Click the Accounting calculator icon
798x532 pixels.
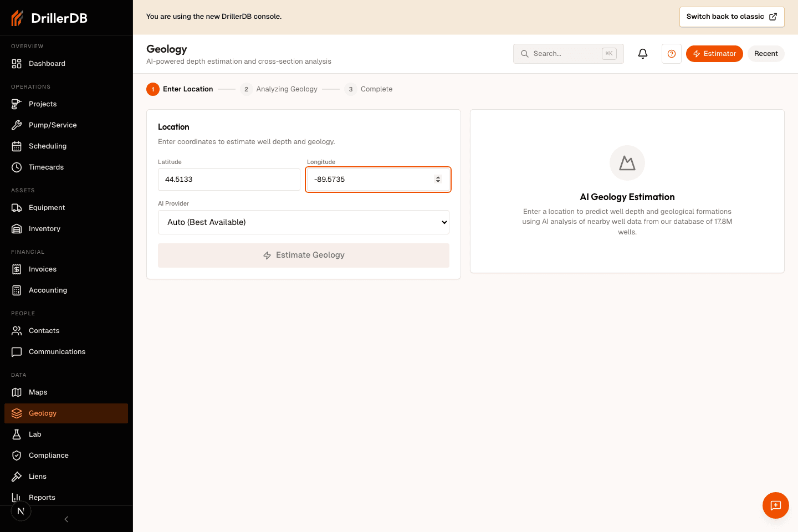[x=17, y=290]
